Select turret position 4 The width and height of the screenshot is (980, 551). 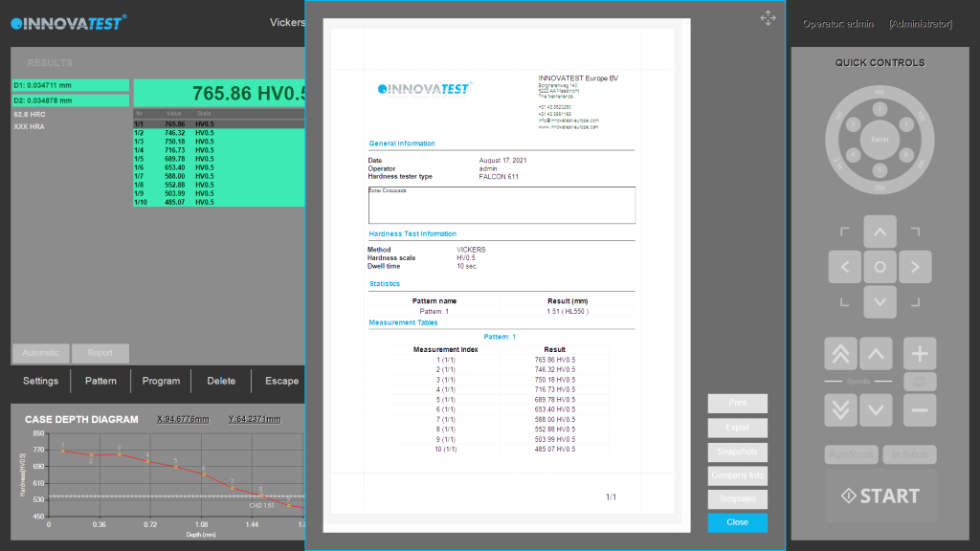click(853, 154)
